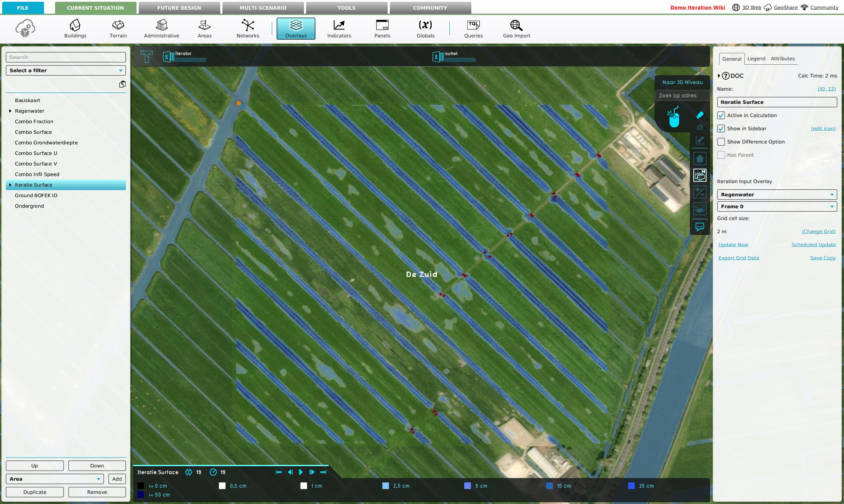This screenshot has width=844, height=504.
Task: Open the Select a filter dropdown
Action: tap(66, 70)
